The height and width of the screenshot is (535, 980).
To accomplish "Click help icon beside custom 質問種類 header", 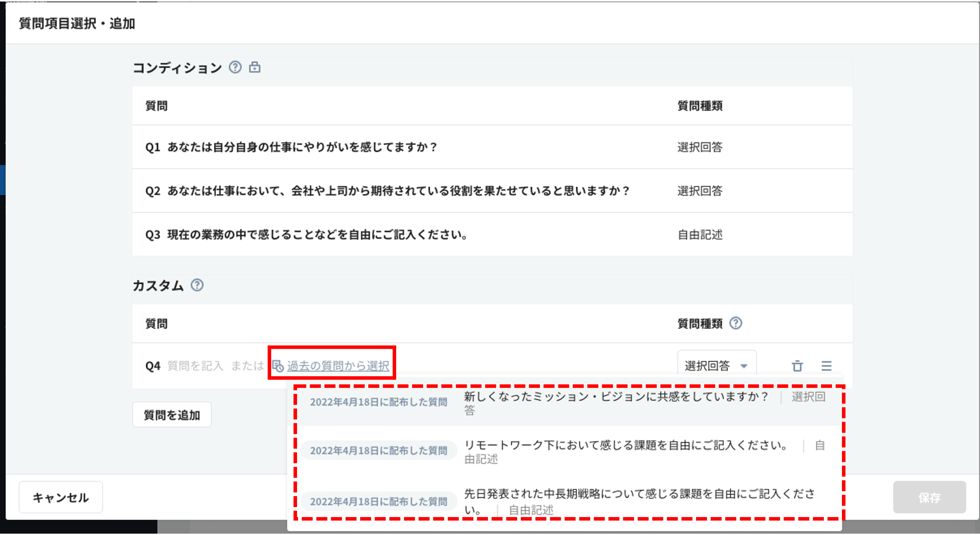I will point(735,323).
